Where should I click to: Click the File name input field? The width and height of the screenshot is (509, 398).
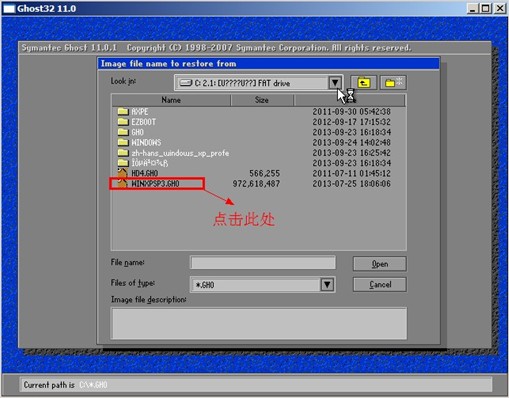(x=263, y=262)
